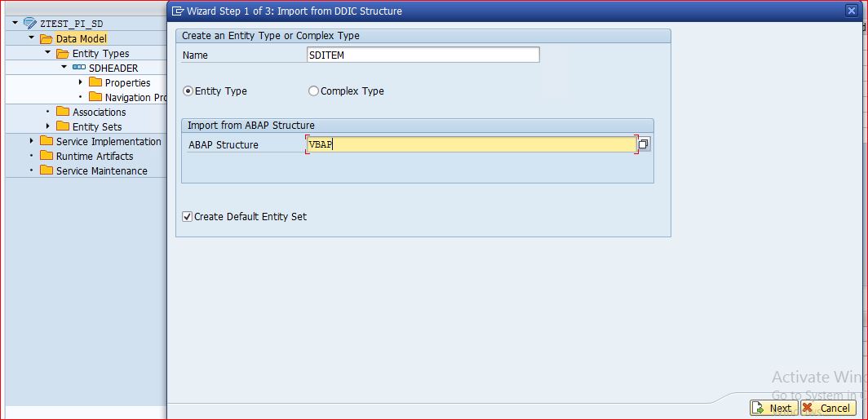The width and height of the screenshot is (868, 420).
Task: Select the Runtime Artifacts tree label
Action: (x=95, y=156)
